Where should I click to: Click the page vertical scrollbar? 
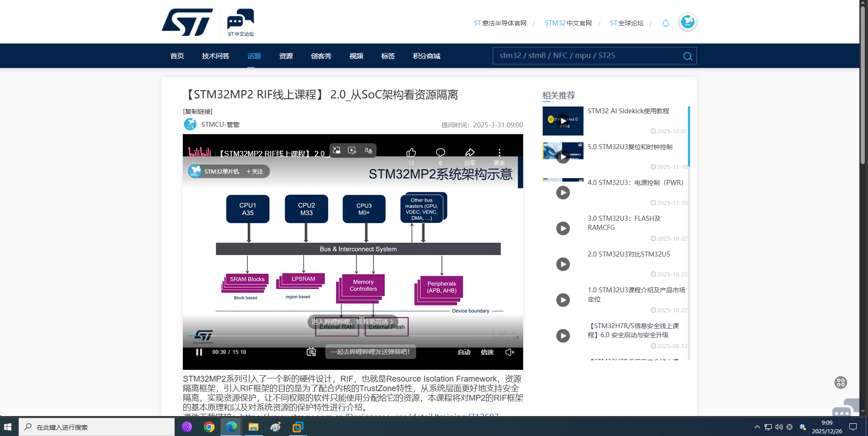[x=863, y=85]
